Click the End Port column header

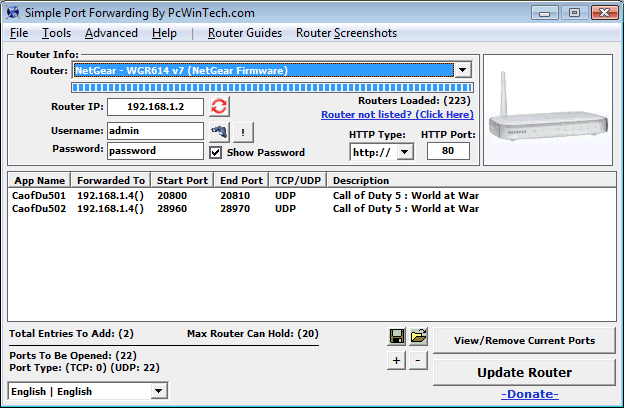241,180
